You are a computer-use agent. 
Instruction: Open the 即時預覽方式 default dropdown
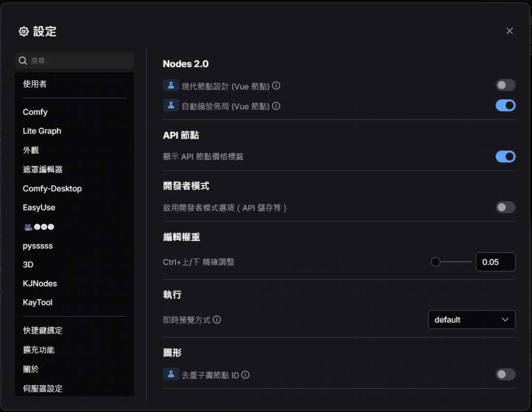coord(471,320)
